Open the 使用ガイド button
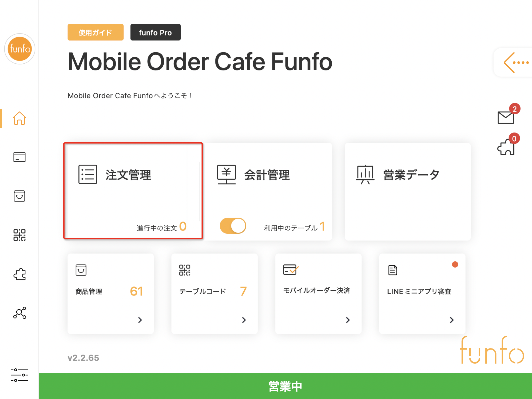Screen dimensions: 532x399 tap(96, 32)
